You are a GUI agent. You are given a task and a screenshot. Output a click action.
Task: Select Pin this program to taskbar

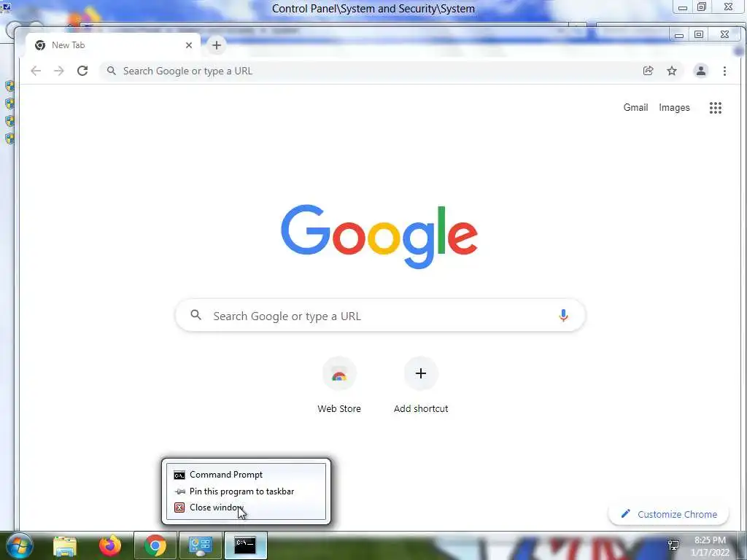(x=246, y=491)
